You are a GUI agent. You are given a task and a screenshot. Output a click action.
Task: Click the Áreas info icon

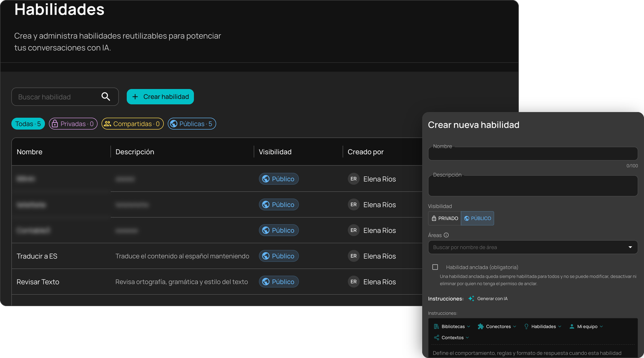[x=446, y=235]
